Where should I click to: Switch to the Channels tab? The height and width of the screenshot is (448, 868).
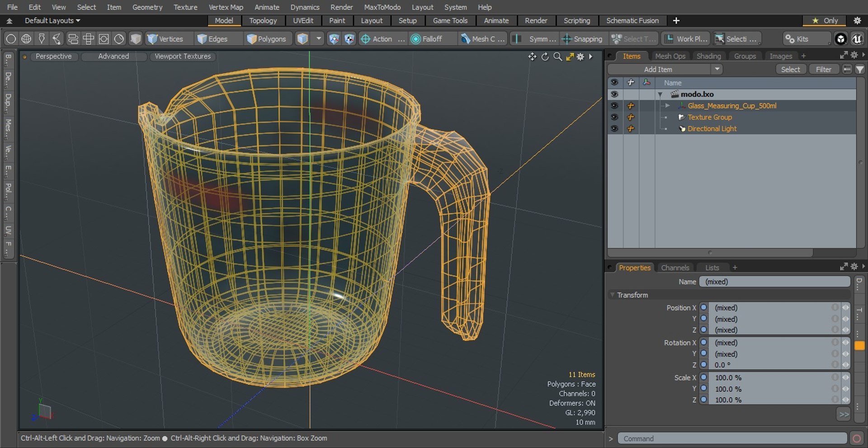pyautogui.click(x=675, y=268)
